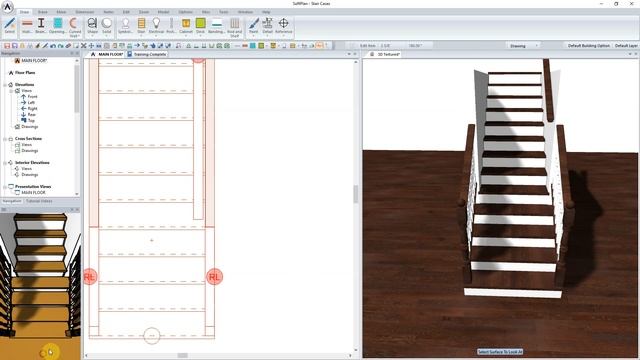Pick the Curved Wall tool

75,27
